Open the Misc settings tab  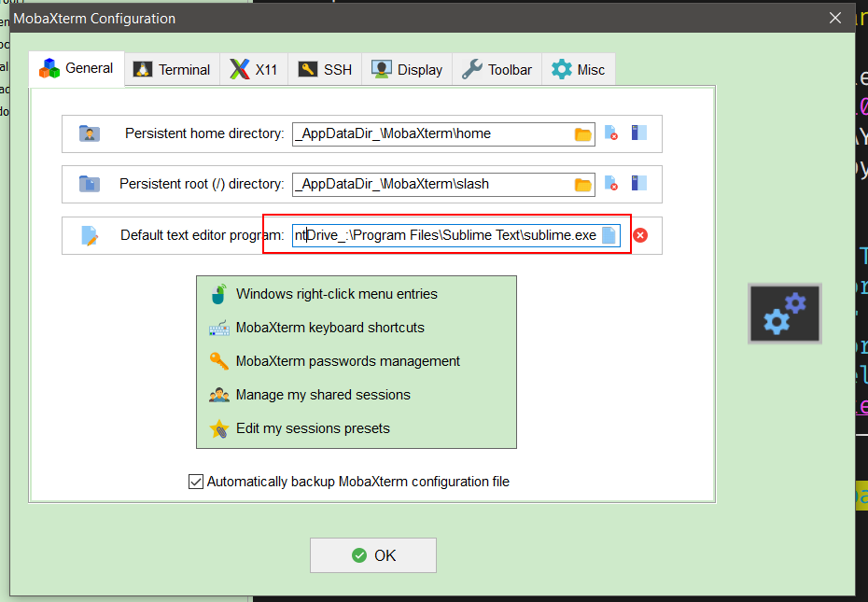tap(579, 70)
